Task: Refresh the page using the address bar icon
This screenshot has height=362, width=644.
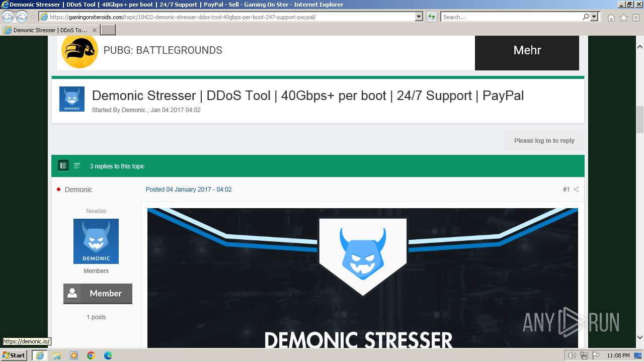Action: pos(432,17)
